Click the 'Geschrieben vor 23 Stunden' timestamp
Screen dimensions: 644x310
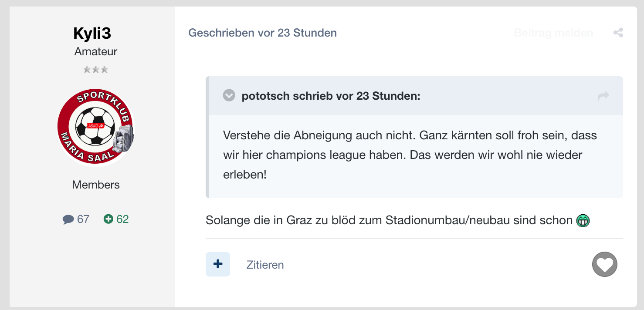262,33
